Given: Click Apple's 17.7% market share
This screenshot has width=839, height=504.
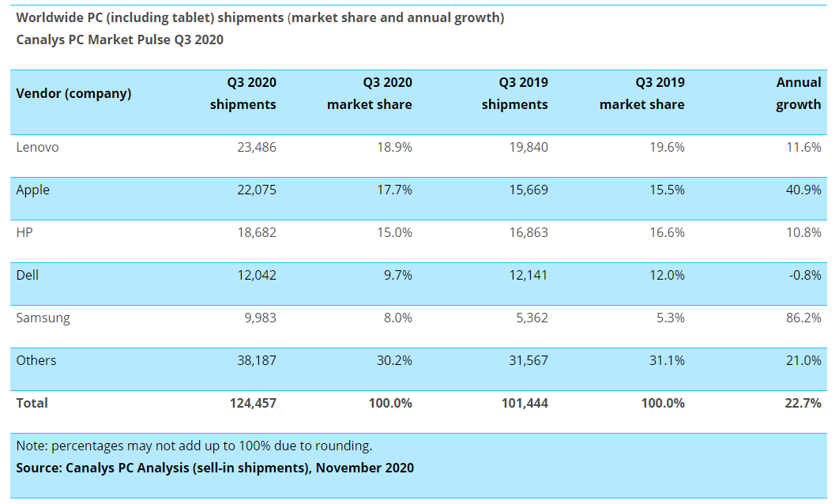Looking at the screenshot, I should pyautogui.click(x=395, y=190).
